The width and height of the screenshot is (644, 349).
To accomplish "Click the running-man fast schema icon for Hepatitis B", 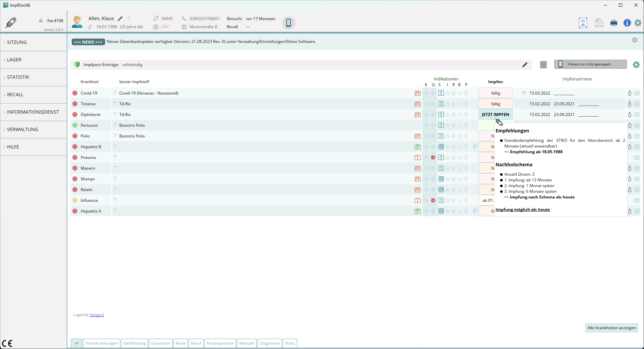I will click(x=474, y=147).
